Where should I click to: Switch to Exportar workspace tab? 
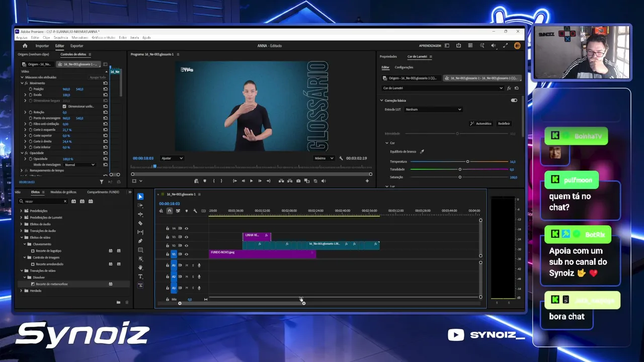pyautogui.click(x=76, y=46)
